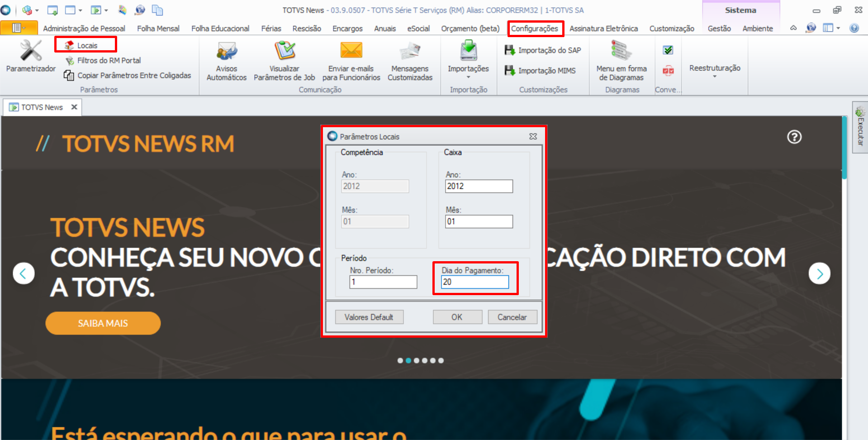868x440 pixels.
Task: Click the blue checkmark icon in Conve group
Action: pyautogui.click(x=668, y=50)
